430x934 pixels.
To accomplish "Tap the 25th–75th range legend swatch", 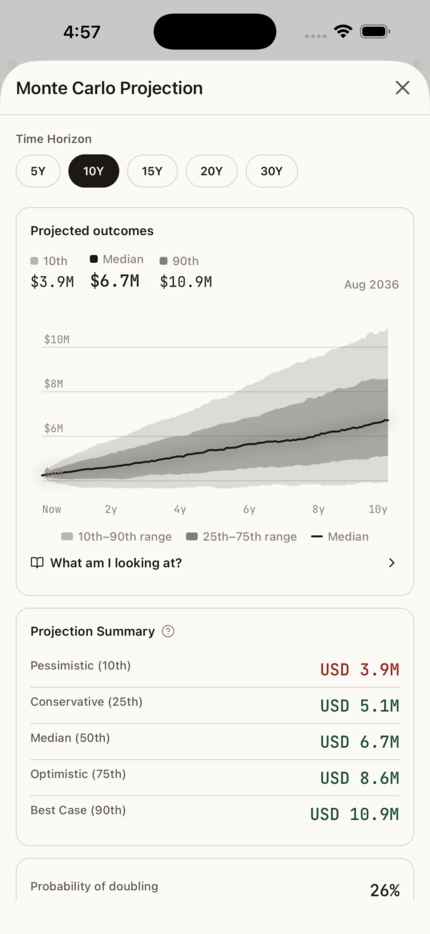I will click(192, 537).
